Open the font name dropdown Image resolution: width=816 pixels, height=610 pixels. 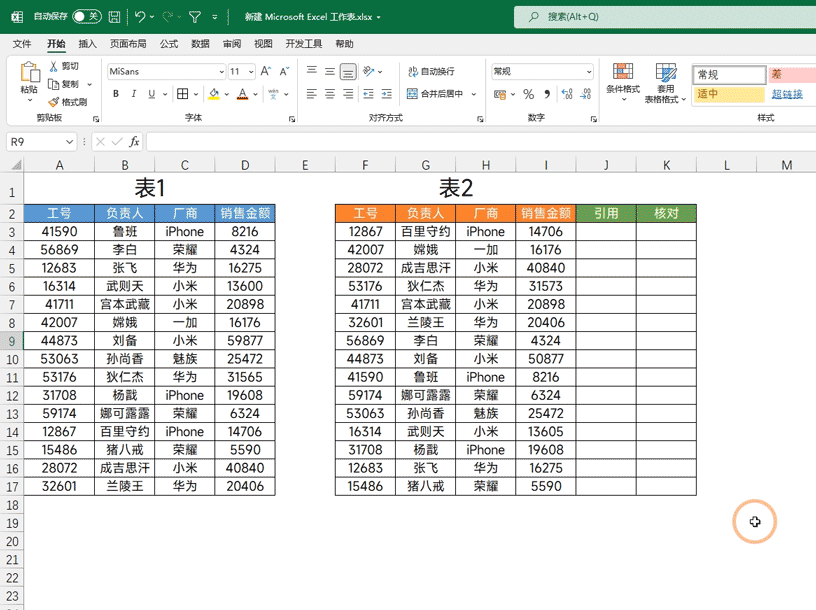click(221, 71)
